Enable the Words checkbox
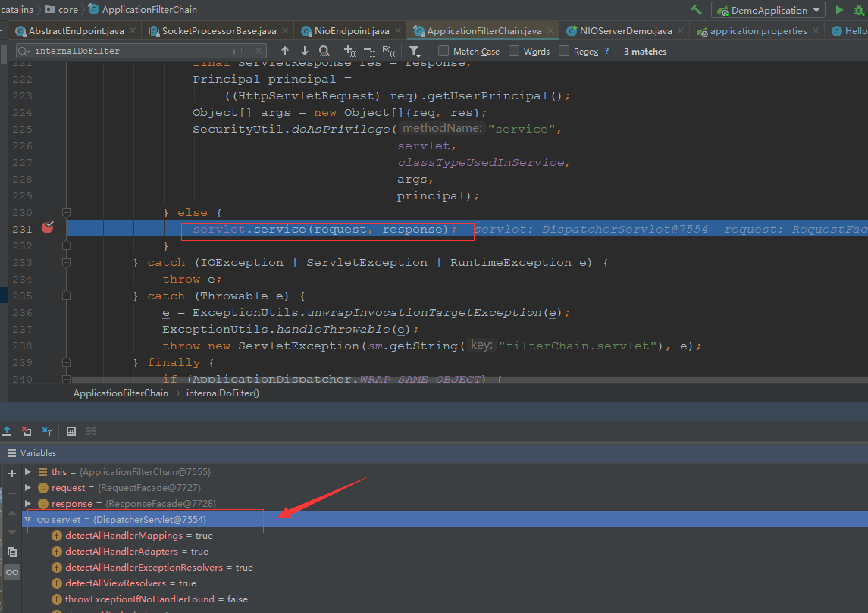Screen dimensions: 868x613 pos(514,51)
